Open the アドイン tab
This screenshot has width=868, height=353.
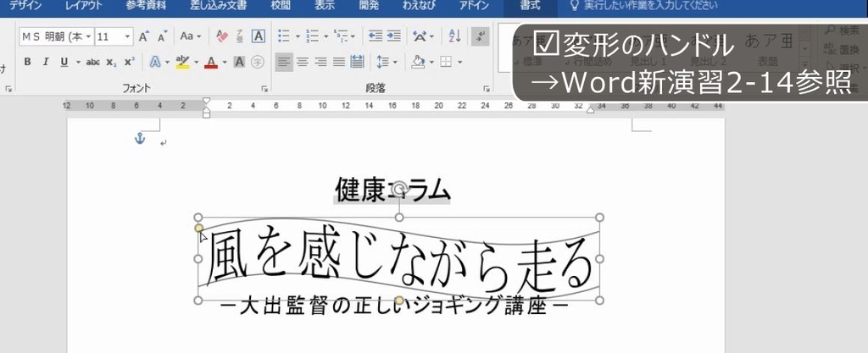click(474, 6)
